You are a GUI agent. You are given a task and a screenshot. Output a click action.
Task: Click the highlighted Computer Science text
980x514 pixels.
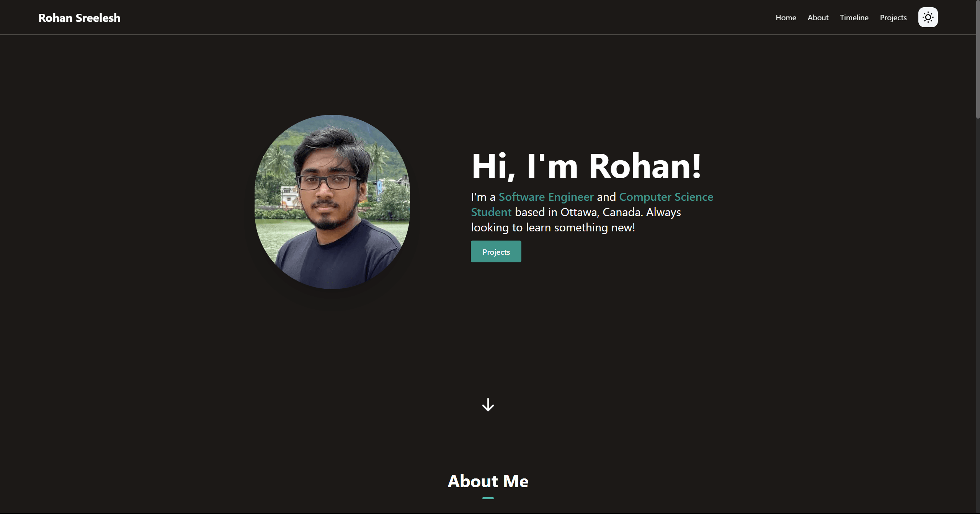pyautogui.click(x=666, y=197)
